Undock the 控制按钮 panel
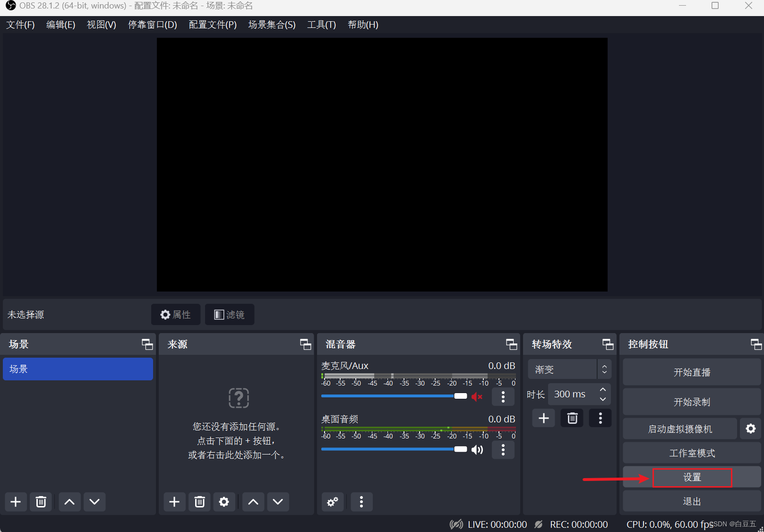 (x=756, y=344)
